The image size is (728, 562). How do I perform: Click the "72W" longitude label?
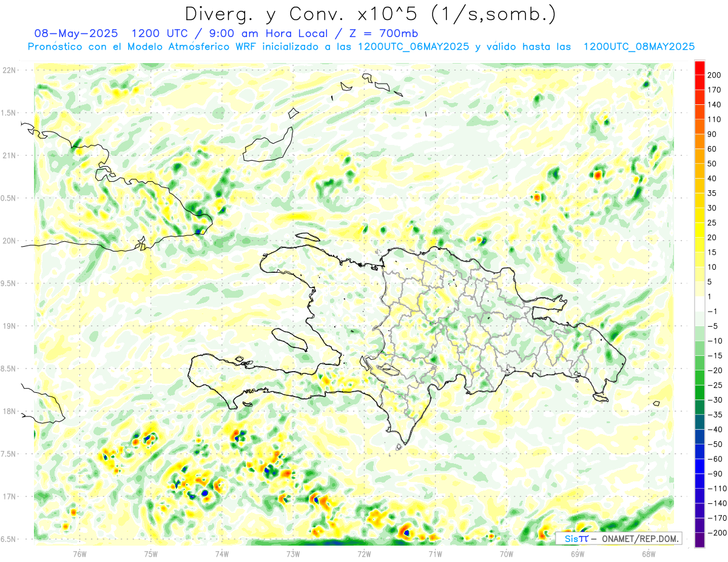pyautogui.click(x=364, y=554)
